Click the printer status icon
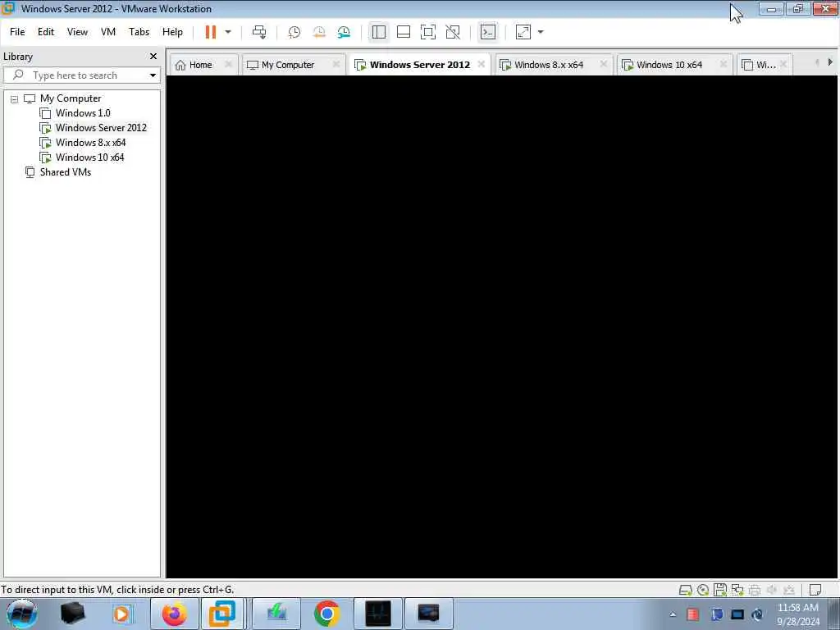The height and width of the screenshot is (630, 840). point(755,591)
